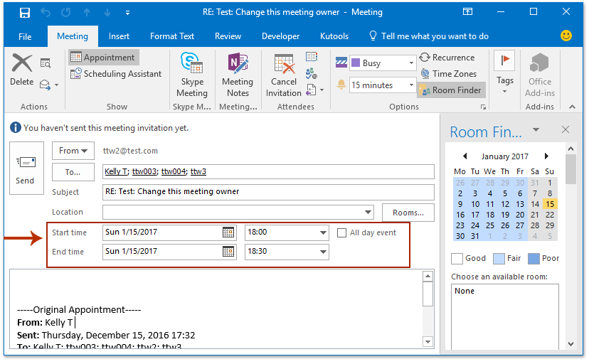The image size is (589, 364).
Task: Open Start time calendar picker
Action: (228, 232)
